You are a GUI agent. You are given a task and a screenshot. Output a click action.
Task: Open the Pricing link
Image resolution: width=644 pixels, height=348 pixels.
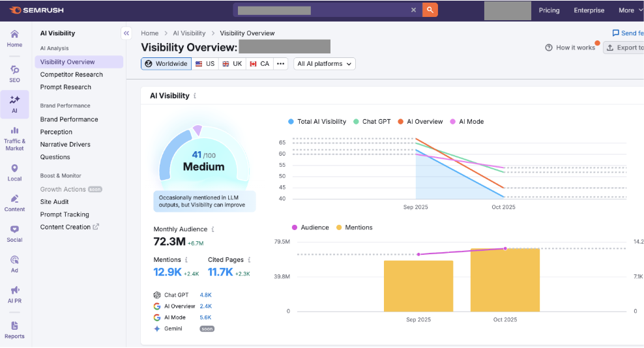click(x=549, y=10)
